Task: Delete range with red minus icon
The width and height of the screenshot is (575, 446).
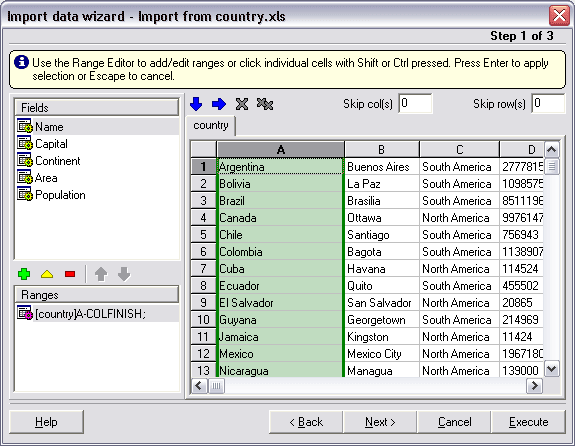Action: point(70,274)
